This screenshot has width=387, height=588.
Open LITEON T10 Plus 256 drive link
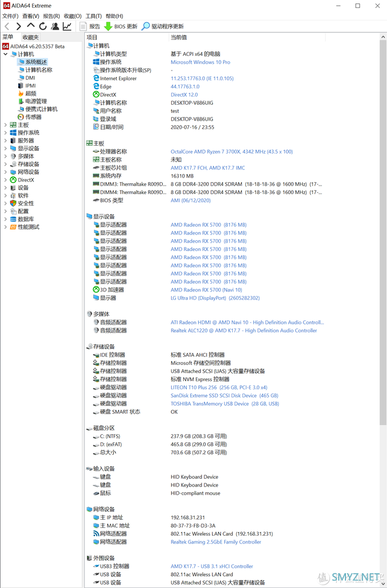point(219,388)
